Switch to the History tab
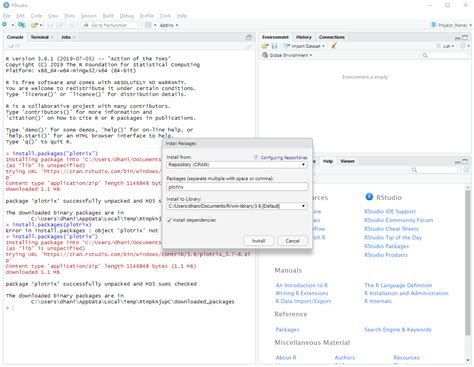474x367 pixels. coord(304,37)
